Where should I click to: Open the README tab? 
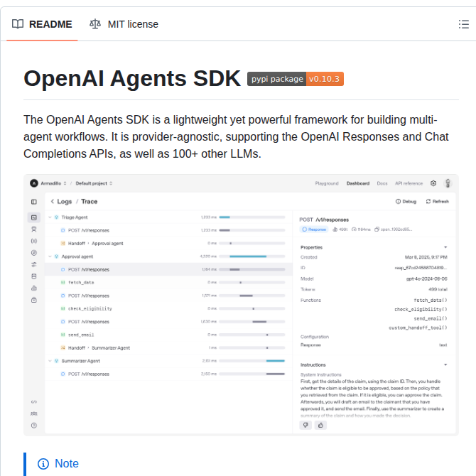pos(42,24)
